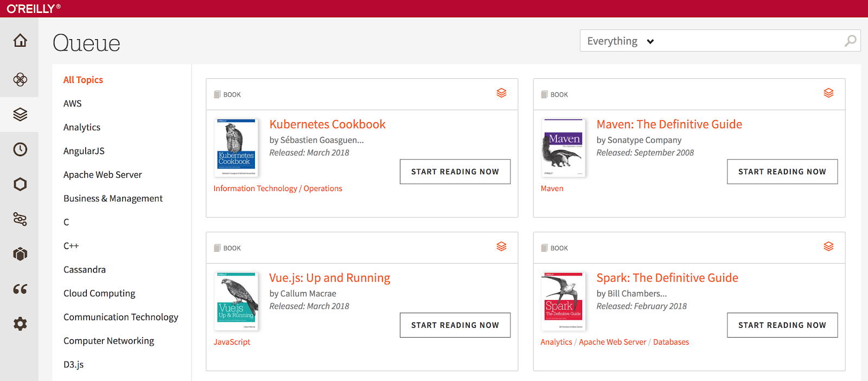Viewport: 868px width, 381px height.
Task: Click author text 'by Callum Macrae'
Action: [x=303, y=294]
